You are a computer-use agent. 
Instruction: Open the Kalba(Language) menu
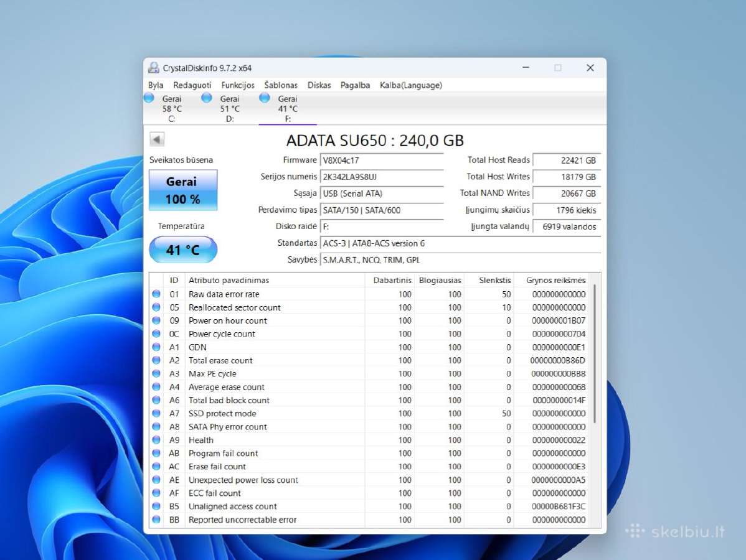click(x=410, y=85)
